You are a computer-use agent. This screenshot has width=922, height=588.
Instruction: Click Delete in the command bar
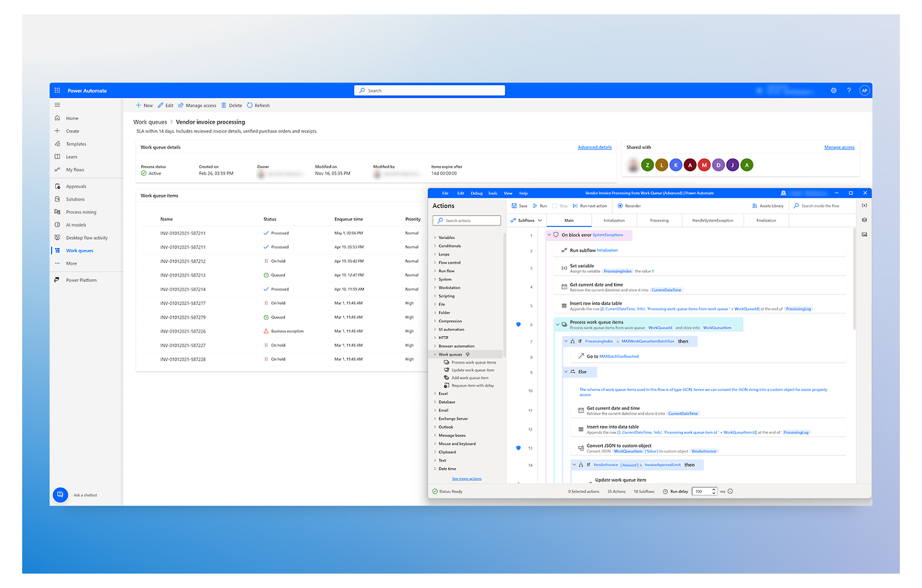coord(232,105)
